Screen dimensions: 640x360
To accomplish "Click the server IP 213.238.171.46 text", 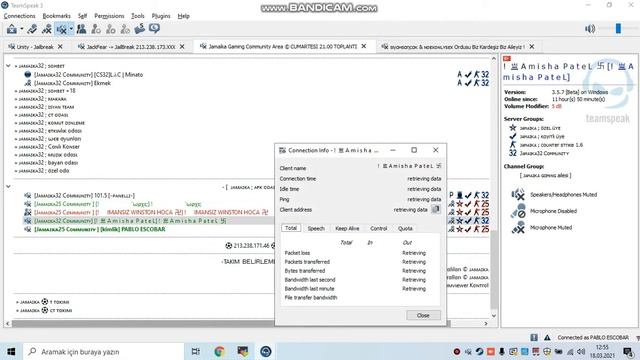I will 251,246.
